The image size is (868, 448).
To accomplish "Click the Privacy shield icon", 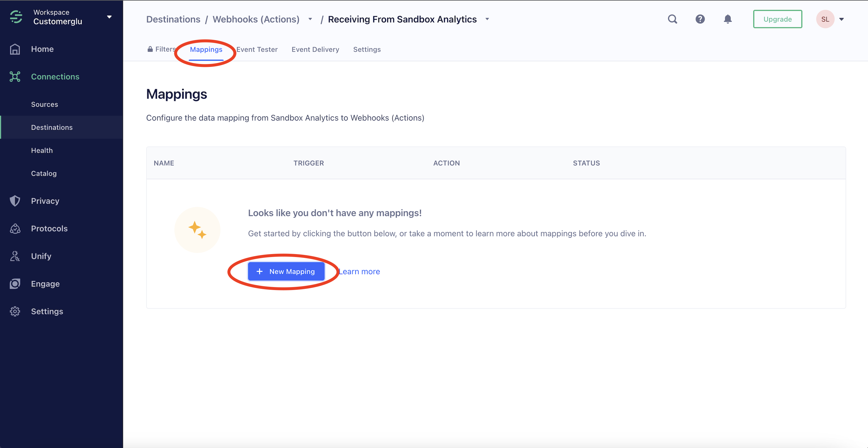I will point(15,201).
